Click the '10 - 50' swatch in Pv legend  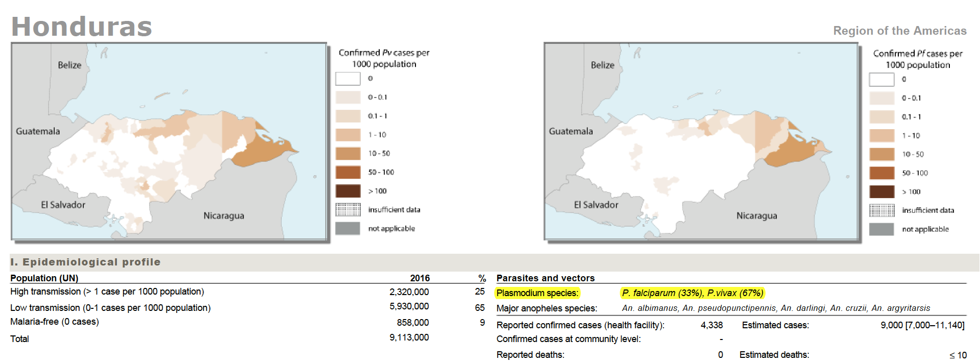(x=348, y=154)
